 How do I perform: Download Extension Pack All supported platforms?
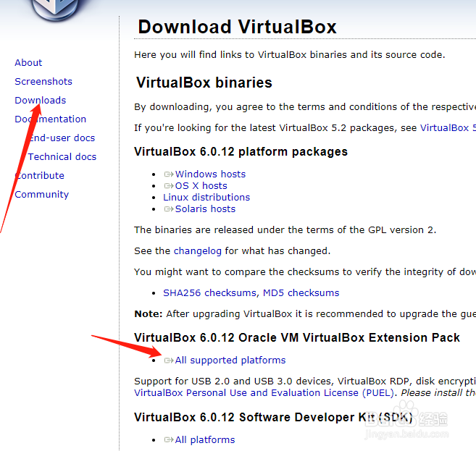[230, 361]
